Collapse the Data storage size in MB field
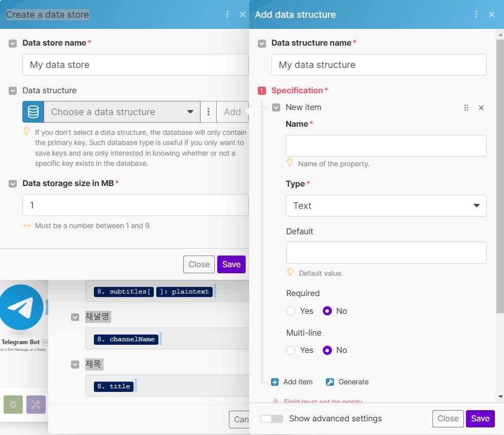504x435 pixels. (x=13, y=184)
